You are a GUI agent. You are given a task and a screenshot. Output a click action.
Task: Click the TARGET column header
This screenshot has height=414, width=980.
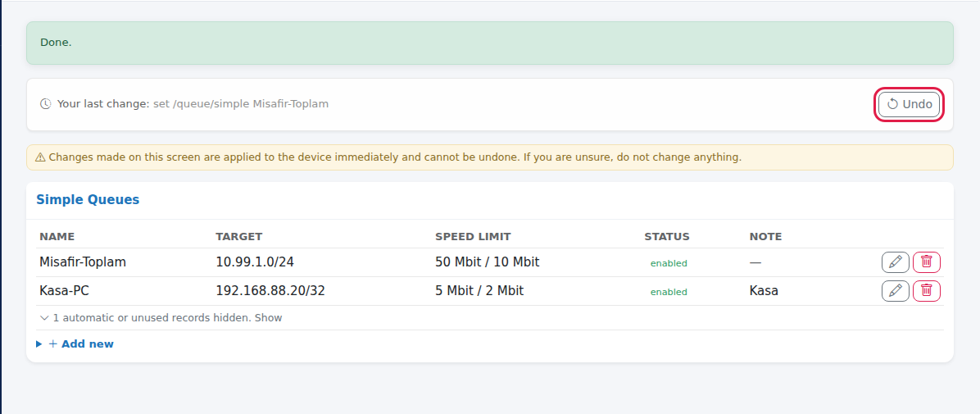click(238, 236)
